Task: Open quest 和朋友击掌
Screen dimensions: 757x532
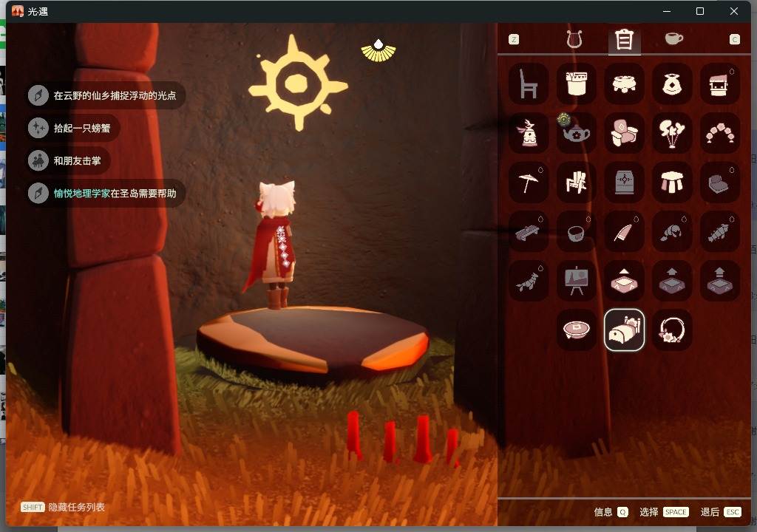Action: coord(67,160)
